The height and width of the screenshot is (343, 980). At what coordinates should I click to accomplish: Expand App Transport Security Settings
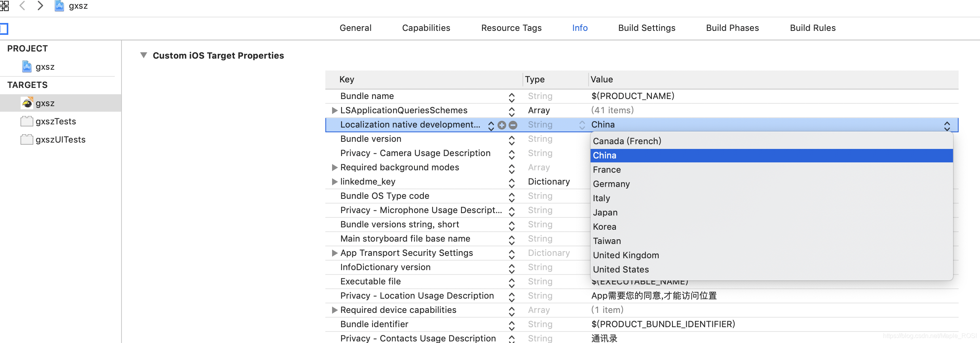point(334,253)
